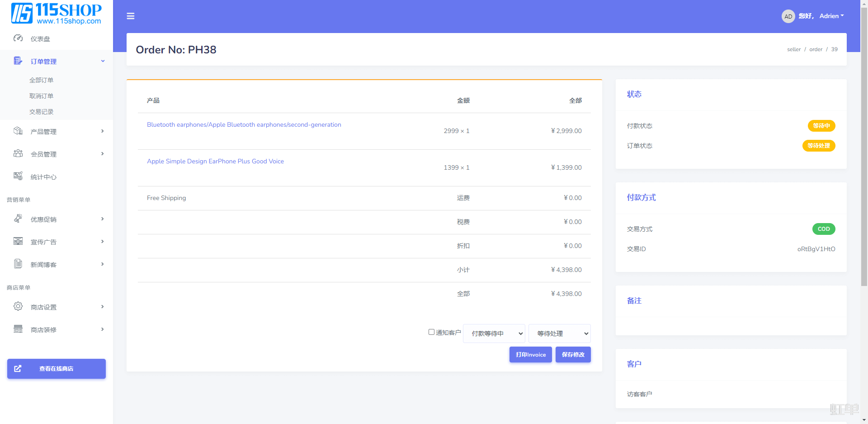Image resolution: width=868 pixels, height=424 pixels.
Task: Expand the 新闻博客 submenu arrow
Action: pyautogui.click(x=103, y=264)
